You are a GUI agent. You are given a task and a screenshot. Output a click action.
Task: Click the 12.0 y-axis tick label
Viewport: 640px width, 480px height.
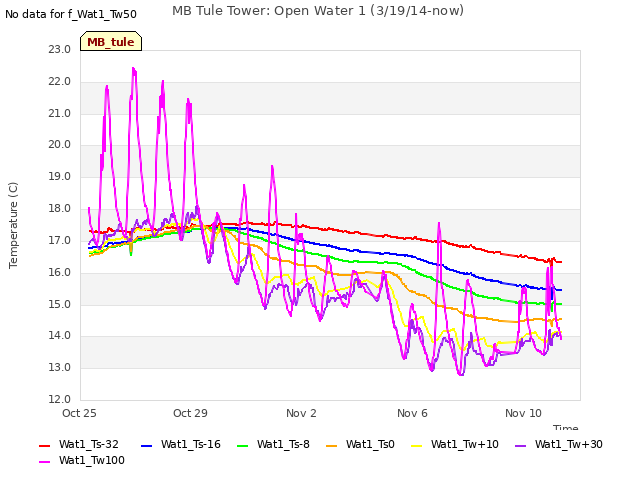[60, 399]
